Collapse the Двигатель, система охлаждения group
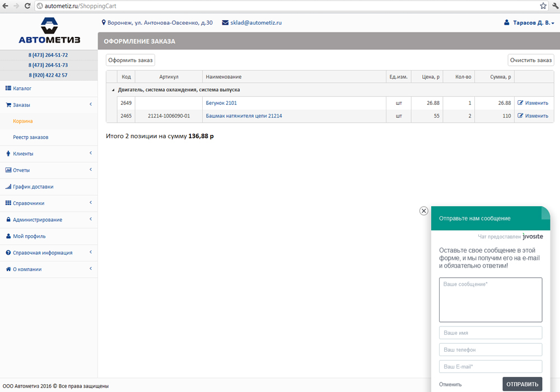This screenshot has height=392, width=560. click(113, 90)
